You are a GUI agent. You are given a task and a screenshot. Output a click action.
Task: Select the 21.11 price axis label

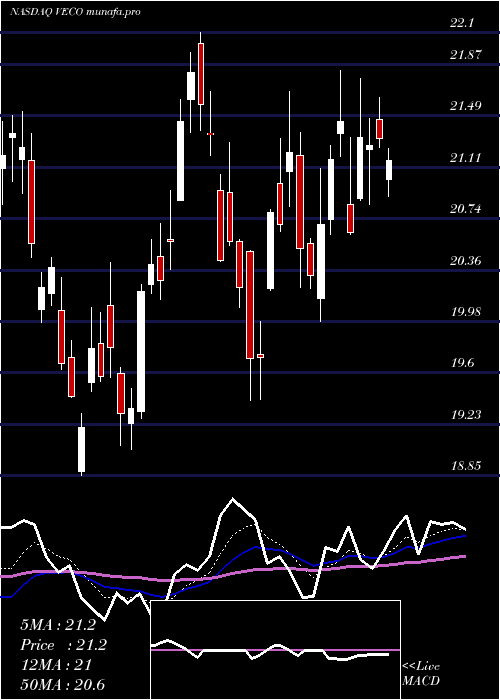[466, 158]
